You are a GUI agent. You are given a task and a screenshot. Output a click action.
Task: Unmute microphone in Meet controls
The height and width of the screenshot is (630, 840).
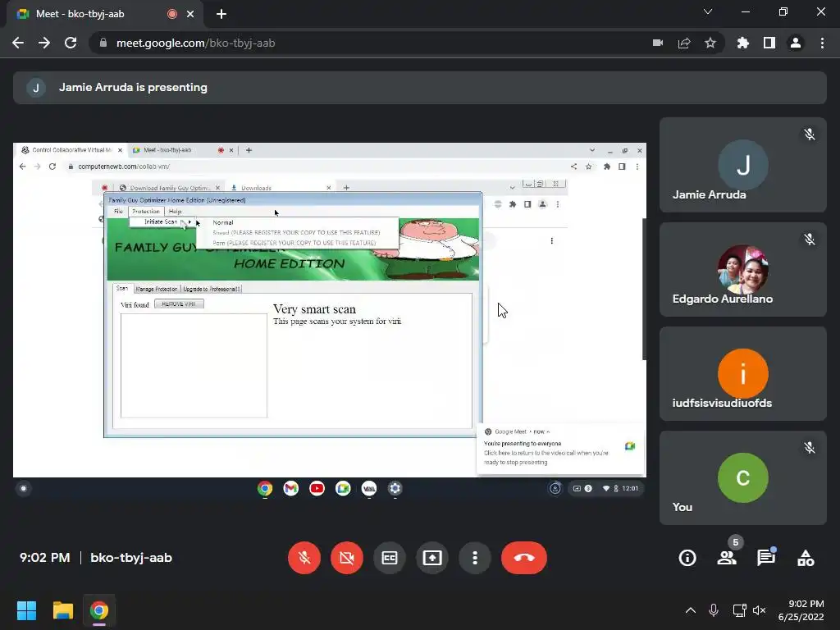[304, 558]
